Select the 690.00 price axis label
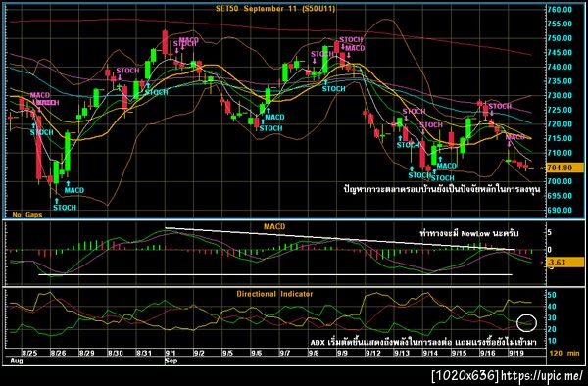 560,211
